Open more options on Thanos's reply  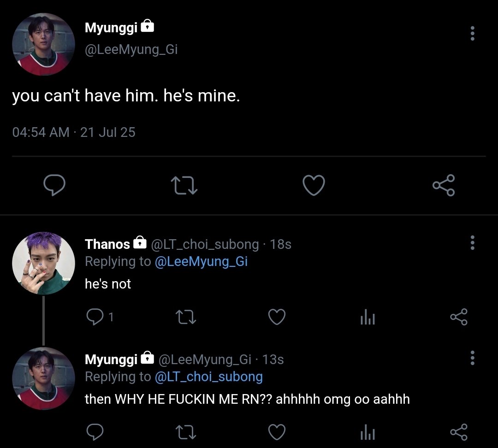(x=472, y=242)
